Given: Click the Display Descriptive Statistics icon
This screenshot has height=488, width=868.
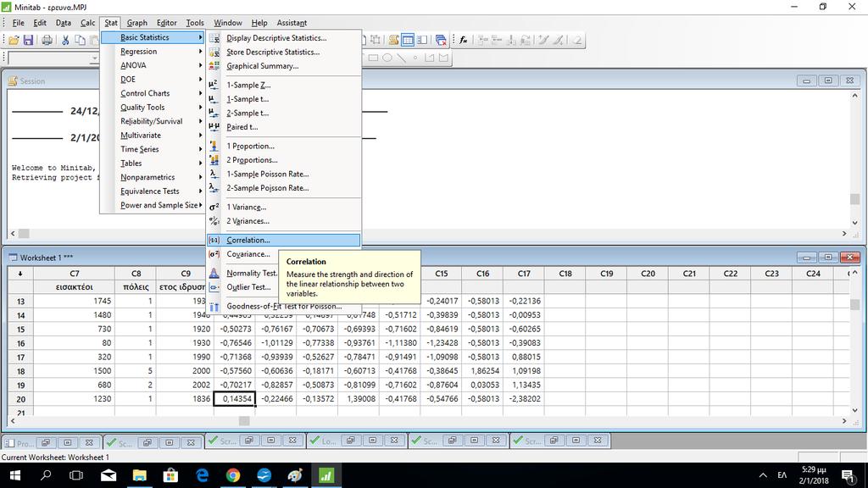Looking at the screenshot, I should coord(214,38).
